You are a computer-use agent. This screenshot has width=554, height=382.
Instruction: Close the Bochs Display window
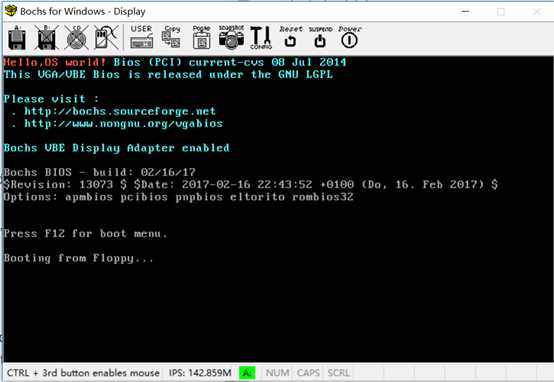point(537,11)
